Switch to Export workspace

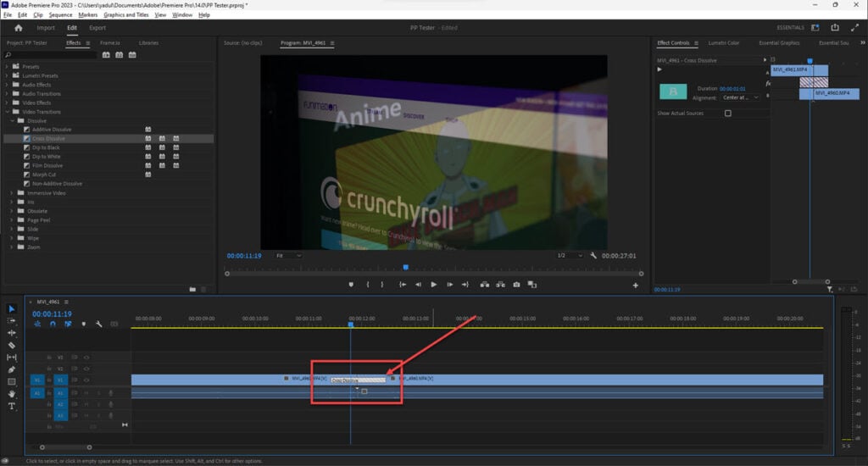tap(97, 28)
